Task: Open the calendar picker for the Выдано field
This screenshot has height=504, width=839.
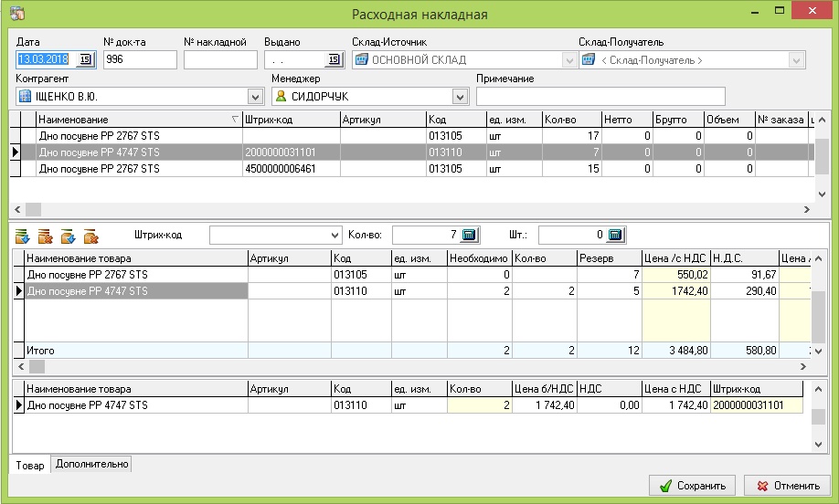Action: pos(334,59)
